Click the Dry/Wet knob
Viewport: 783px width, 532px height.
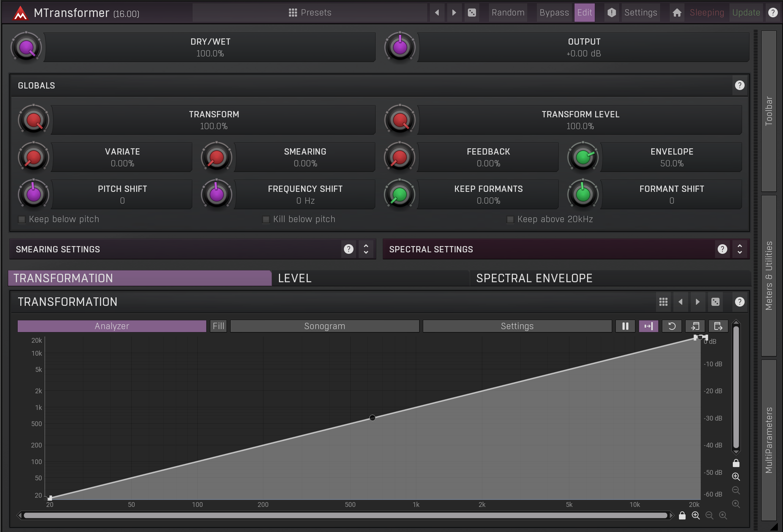pyautogui.click(x=27, y=47)
